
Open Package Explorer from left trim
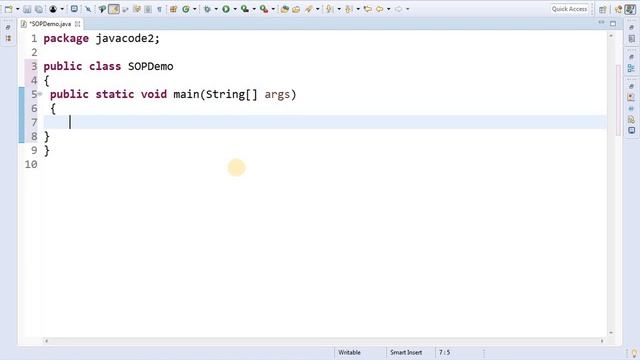tap(9, 38)
